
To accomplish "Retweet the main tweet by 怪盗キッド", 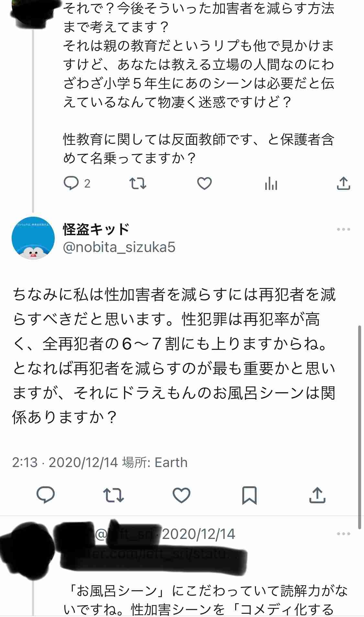I will (113, 495).
